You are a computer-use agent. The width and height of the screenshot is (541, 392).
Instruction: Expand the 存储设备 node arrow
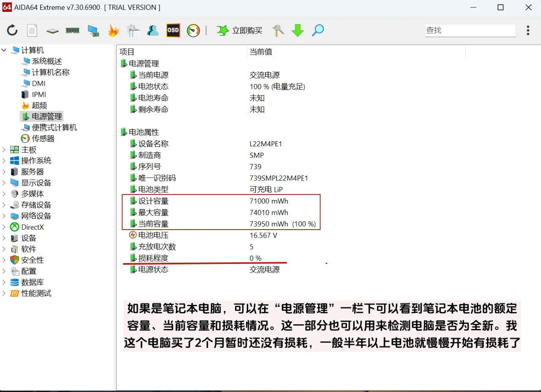(x=4, y=205)
